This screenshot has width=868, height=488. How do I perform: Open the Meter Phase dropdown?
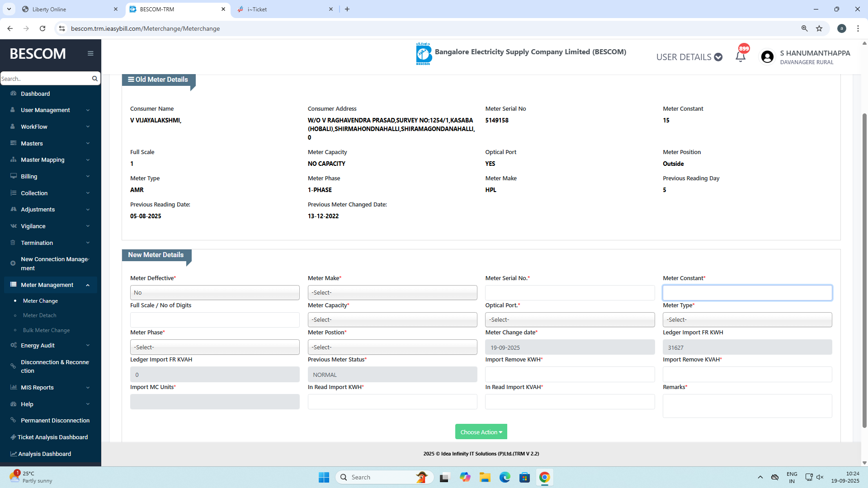214,347
